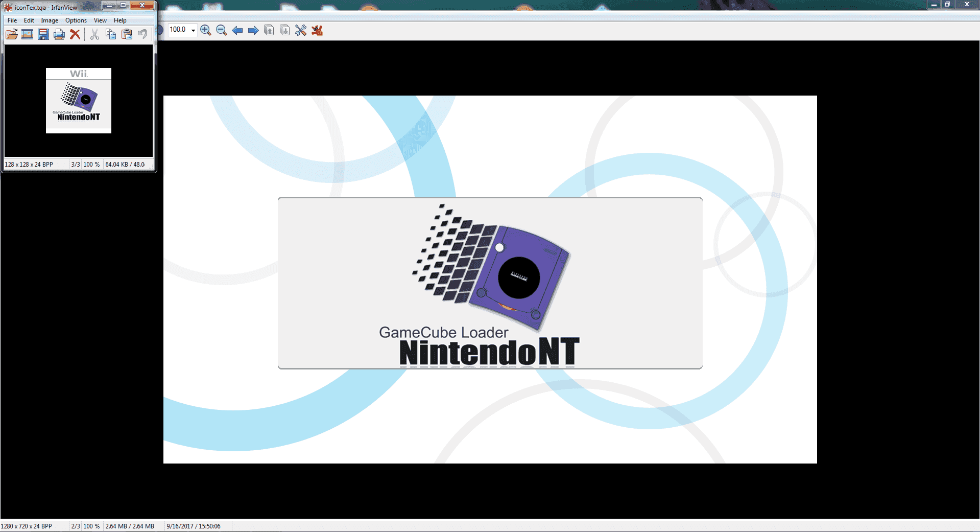Show next page of multipage image
The width and height of the screenshot is (980, 532).
pos(285,30)
